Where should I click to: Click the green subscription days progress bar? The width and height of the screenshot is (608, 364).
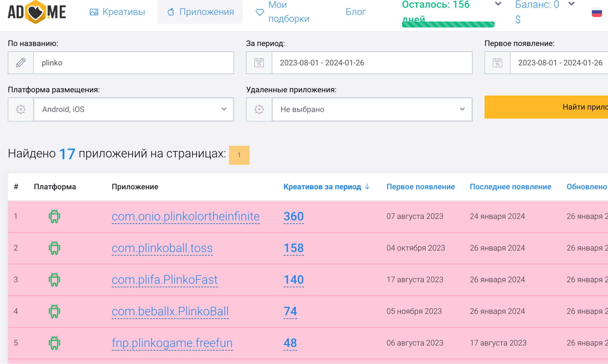pos(448,24)
